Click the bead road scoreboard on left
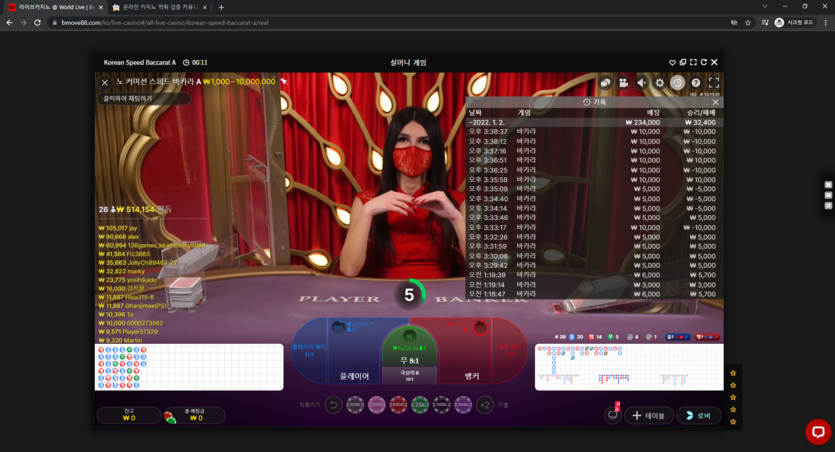Screen dimensions: 835x452 189,367
